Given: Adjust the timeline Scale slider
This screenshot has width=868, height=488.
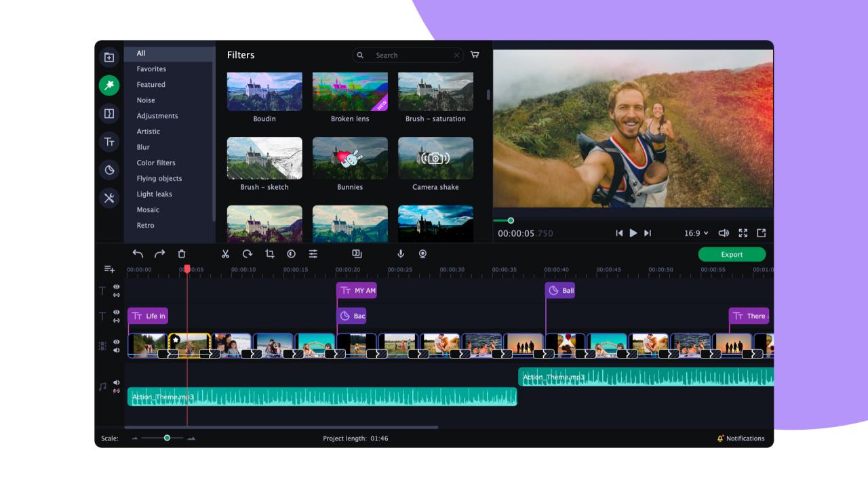Looking at the screenshot, I should click(x=167, y=439).
